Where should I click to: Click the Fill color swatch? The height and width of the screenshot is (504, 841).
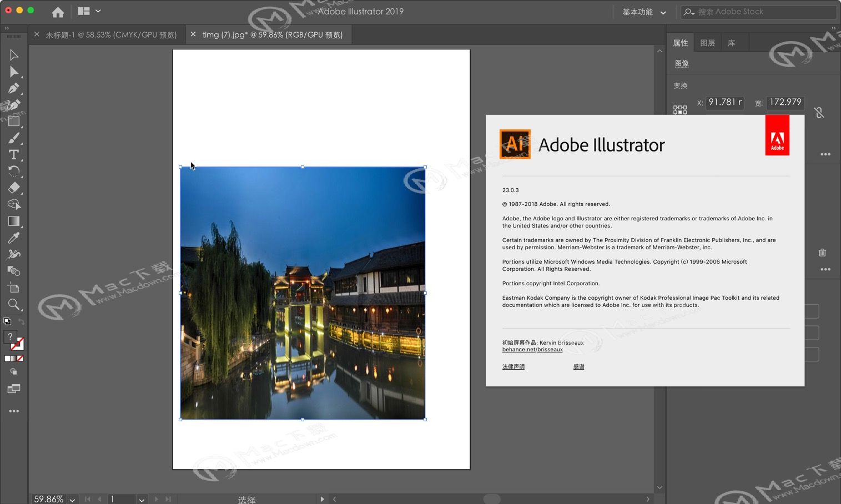pos(10,337)
